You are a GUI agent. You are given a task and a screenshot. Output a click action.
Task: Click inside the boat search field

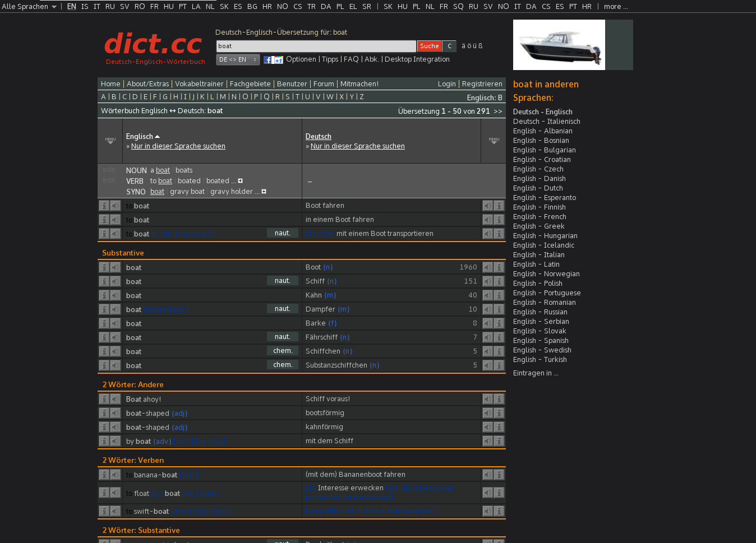click(314, 45)
